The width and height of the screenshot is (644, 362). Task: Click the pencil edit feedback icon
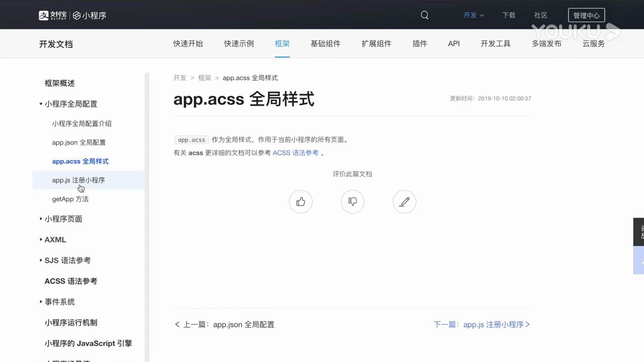pyautogui.click(x=405, y=202)
